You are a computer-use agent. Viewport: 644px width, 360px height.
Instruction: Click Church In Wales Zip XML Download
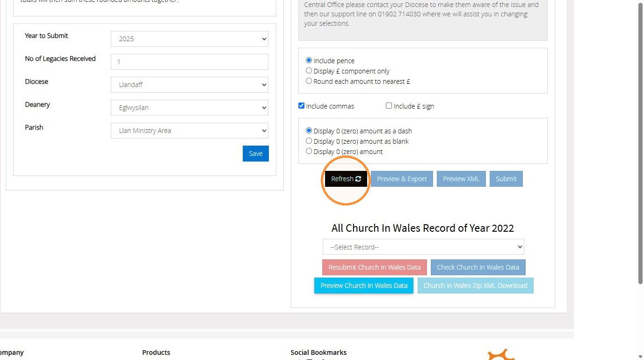click(x=475, y=286)
